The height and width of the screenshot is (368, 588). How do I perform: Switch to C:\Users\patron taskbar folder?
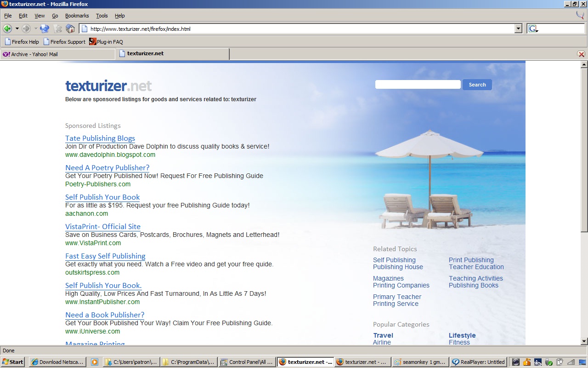131,362
